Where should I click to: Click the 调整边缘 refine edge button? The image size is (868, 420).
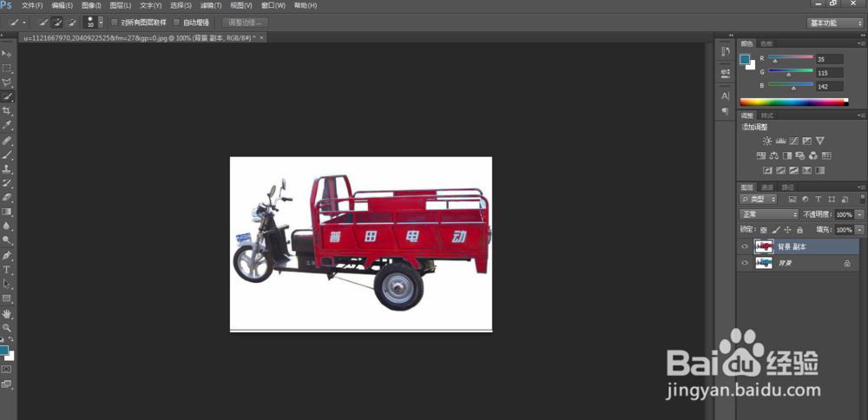click(x=245, y=23)
